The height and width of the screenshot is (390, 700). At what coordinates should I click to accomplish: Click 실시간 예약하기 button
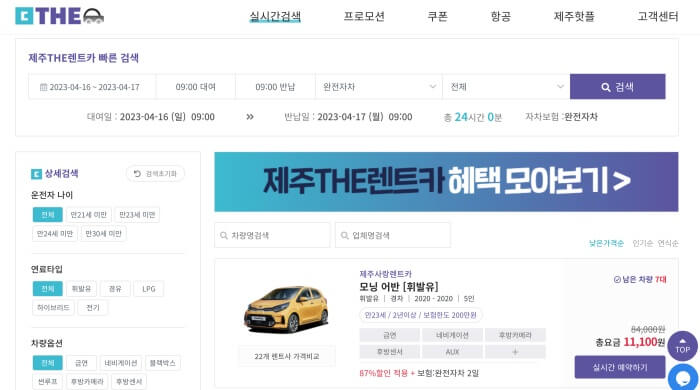pos(620,367)
